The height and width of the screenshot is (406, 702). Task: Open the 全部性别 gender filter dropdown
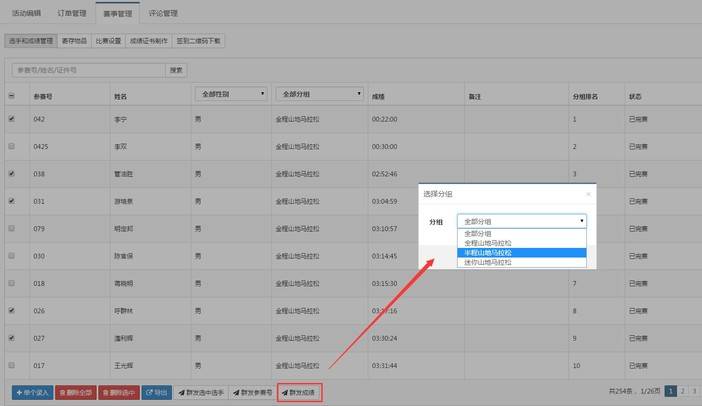231,94
